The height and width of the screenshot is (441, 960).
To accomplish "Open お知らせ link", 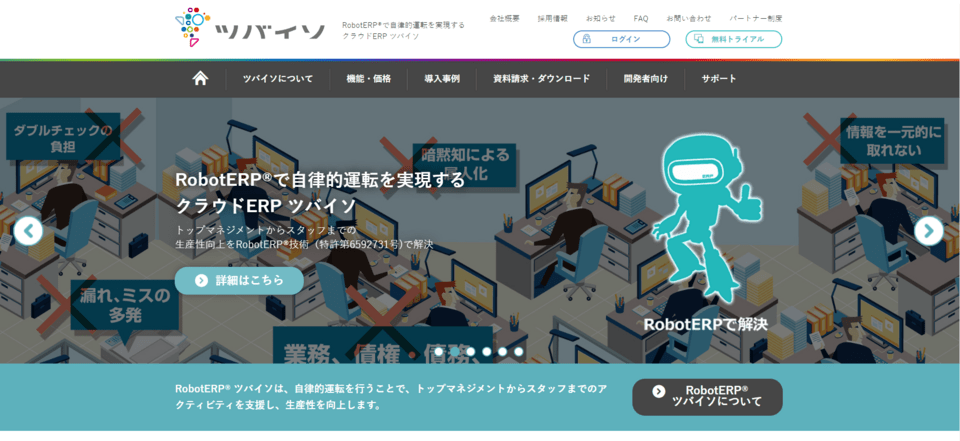I will (601, 18).
